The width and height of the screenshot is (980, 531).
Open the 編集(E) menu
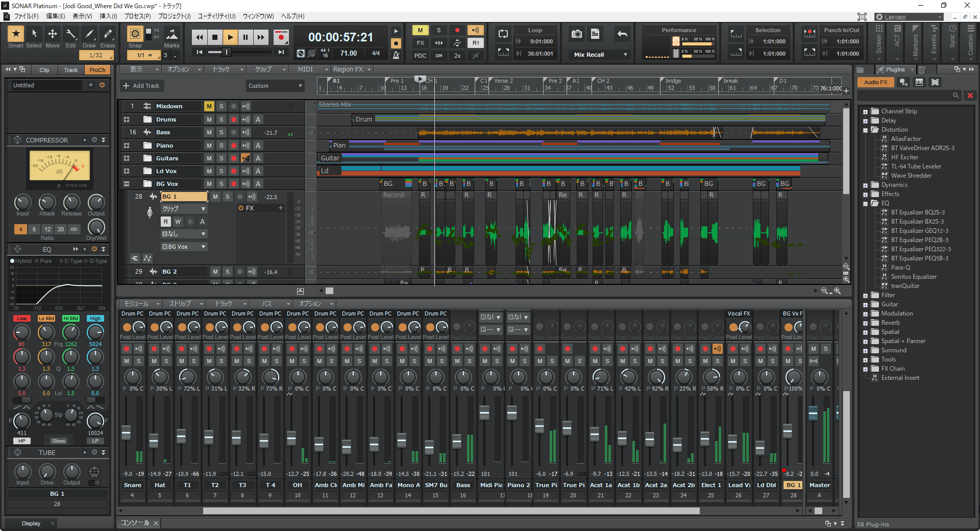pos(56,16)
